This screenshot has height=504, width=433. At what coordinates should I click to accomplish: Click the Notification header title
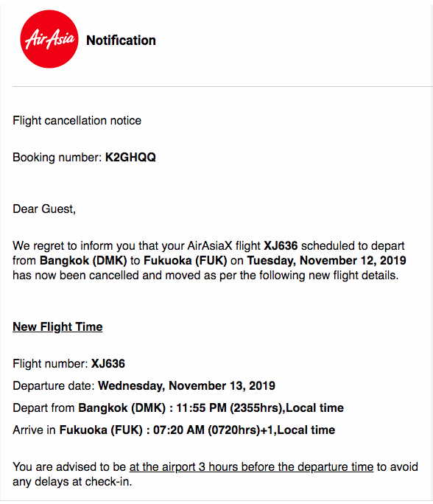121,41
